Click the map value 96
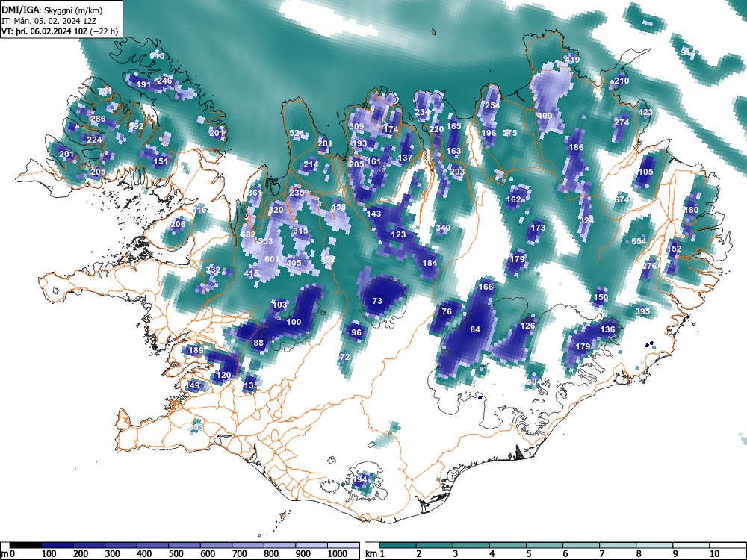This screenshot has width=747, height=560. pos(356,332)
